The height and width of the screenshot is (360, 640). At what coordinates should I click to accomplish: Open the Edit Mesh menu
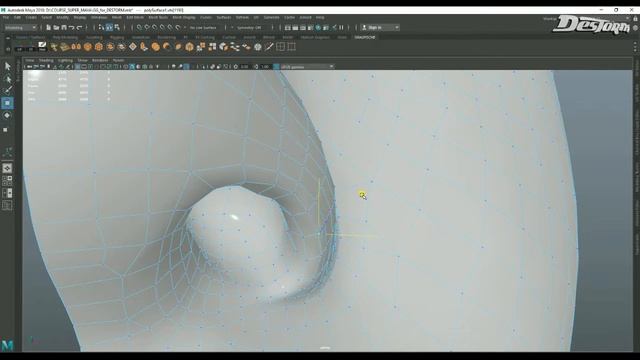(135, 18)
